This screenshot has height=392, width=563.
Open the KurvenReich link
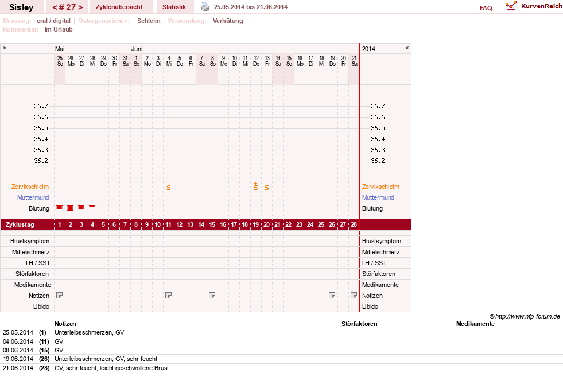pyautogui.click(x=541, y=6)
